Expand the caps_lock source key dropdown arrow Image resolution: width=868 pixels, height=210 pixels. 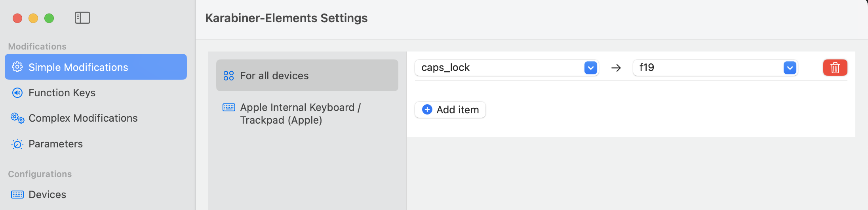click(590, 68)
